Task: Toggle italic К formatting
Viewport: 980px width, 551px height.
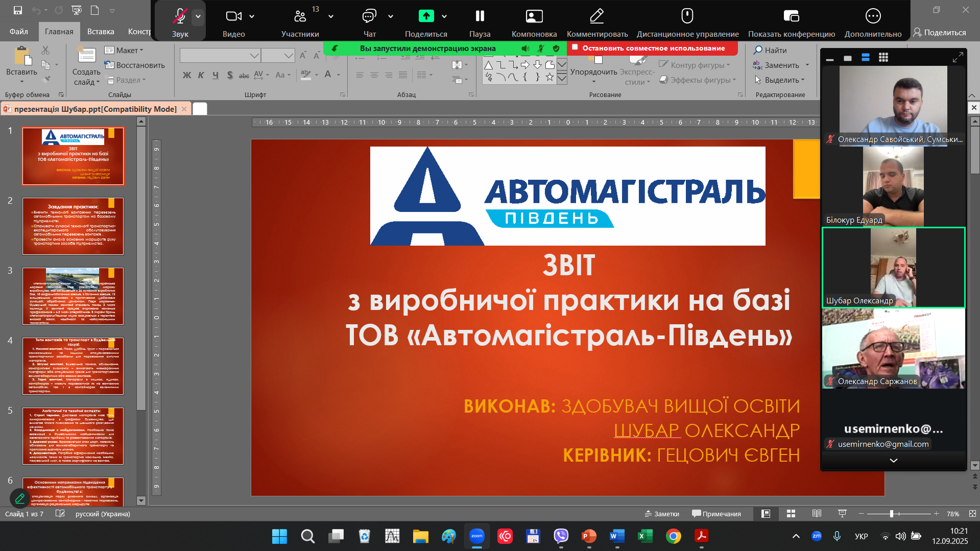Action: pos(201,75)
